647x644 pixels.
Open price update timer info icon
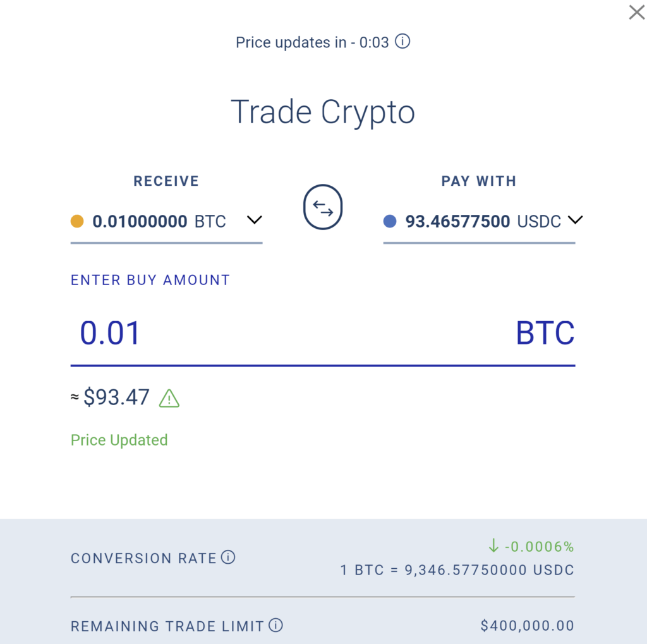point(402,41)
